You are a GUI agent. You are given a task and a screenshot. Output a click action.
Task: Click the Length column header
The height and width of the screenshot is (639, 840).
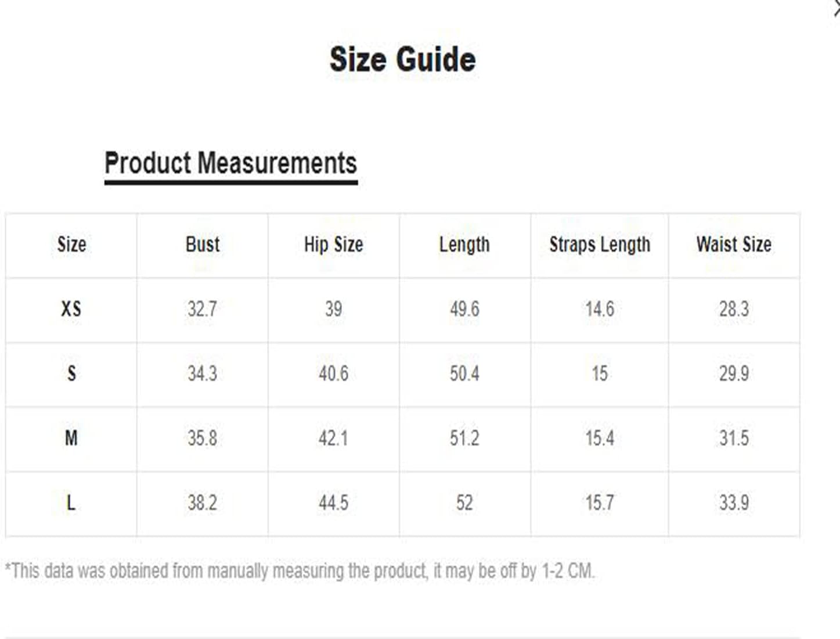464,245
